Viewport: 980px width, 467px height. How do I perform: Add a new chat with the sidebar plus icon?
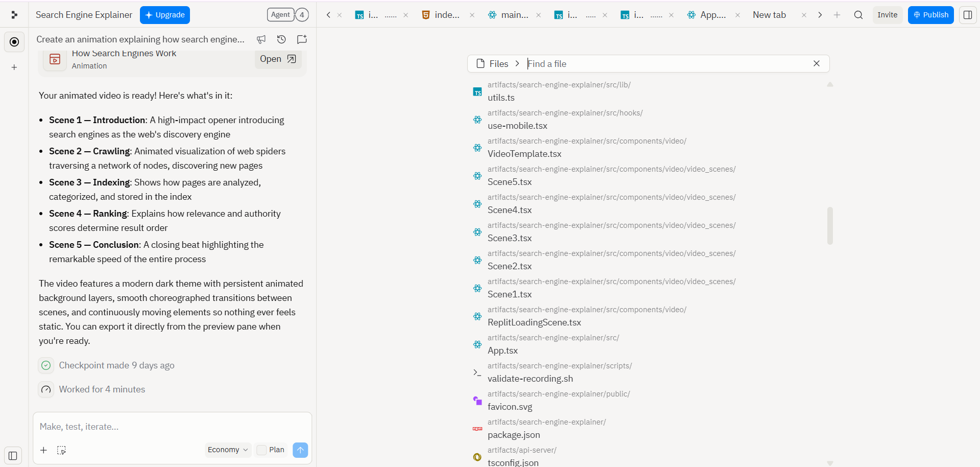pyautogui.click(x=14, y=67)
